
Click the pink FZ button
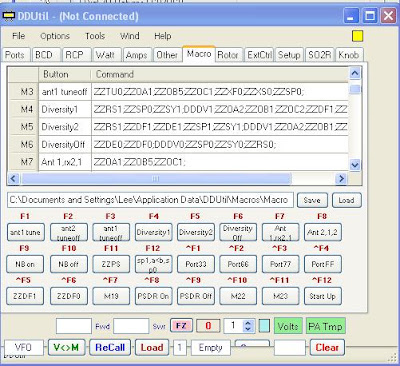pos(181,326)
